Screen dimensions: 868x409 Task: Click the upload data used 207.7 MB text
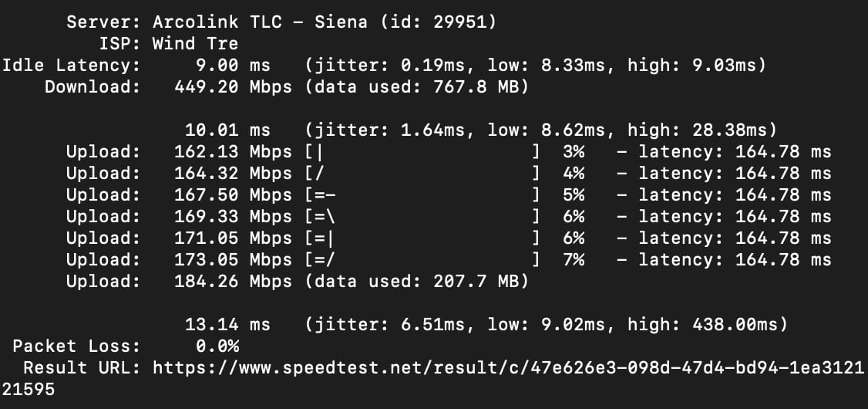click(x=417, y=282)
